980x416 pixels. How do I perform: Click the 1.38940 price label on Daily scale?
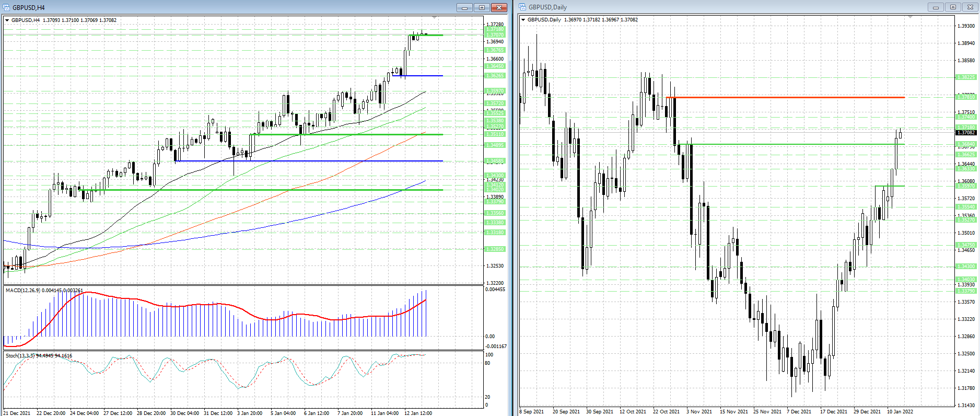coord(966,43)
